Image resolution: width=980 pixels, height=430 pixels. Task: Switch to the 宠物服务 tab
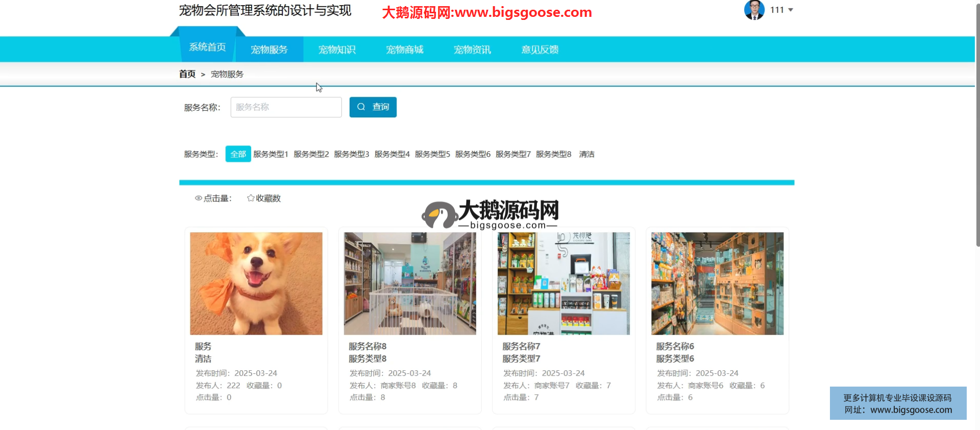click(x=269, y=50)
